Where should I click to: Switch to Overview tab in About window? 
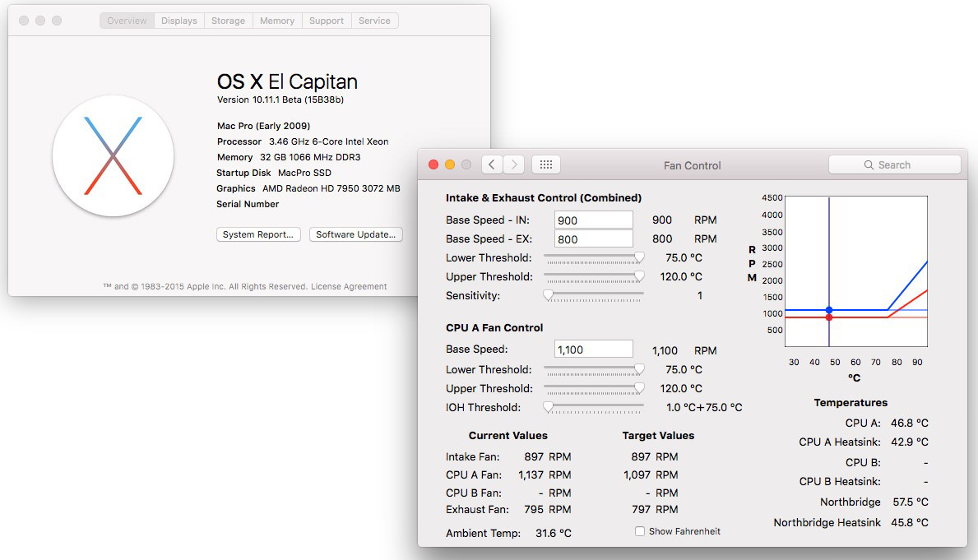click(127, 21)
